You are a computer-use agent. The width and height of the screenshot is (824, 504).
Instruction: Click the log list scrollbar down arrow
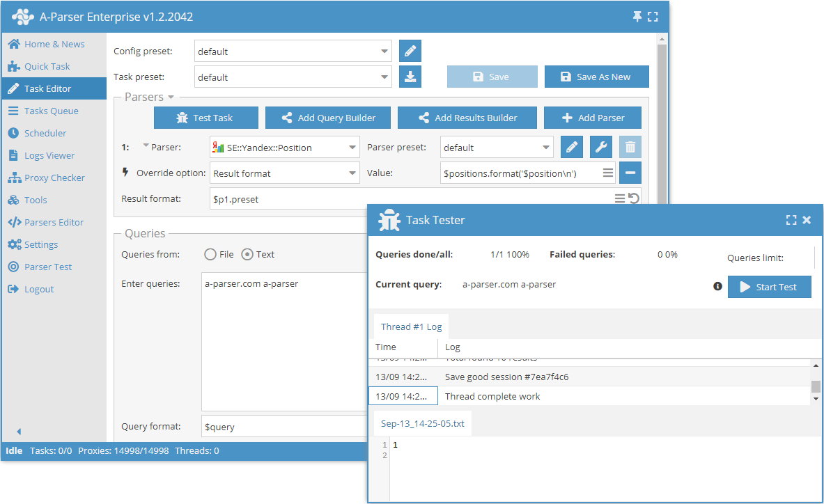tap(816, 399)
